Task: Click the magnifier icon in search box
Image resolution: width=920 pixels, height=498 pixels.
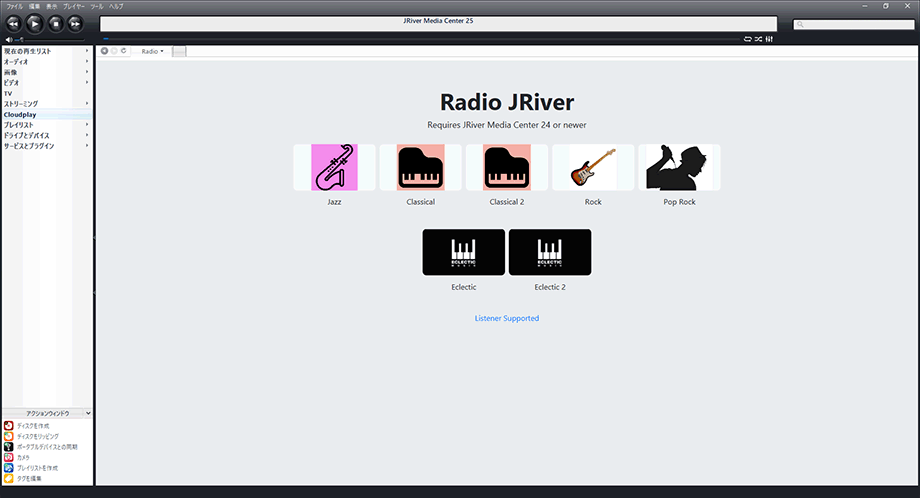Action: pyautogui.click(x=800, y=25)
